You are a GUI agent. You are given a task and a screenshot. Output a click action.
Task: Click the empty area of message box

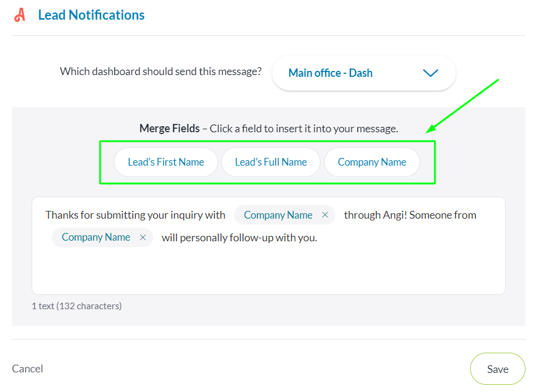click(x=268, y=271)
